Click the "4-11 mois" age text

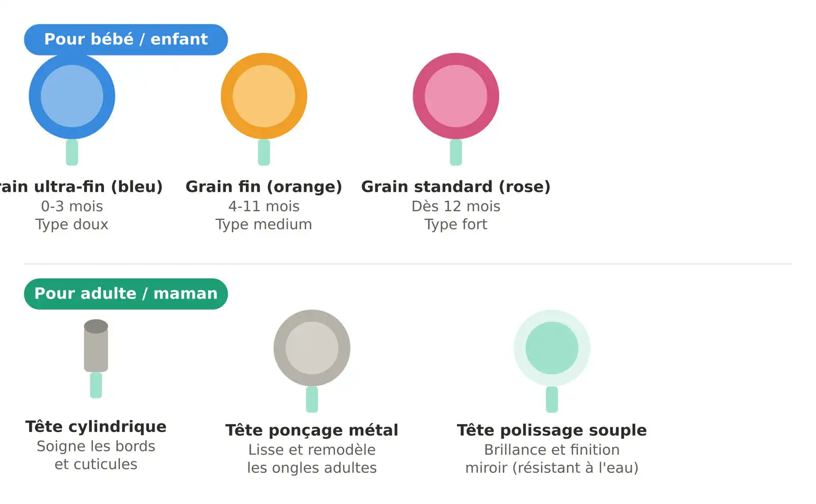[264, 206]
